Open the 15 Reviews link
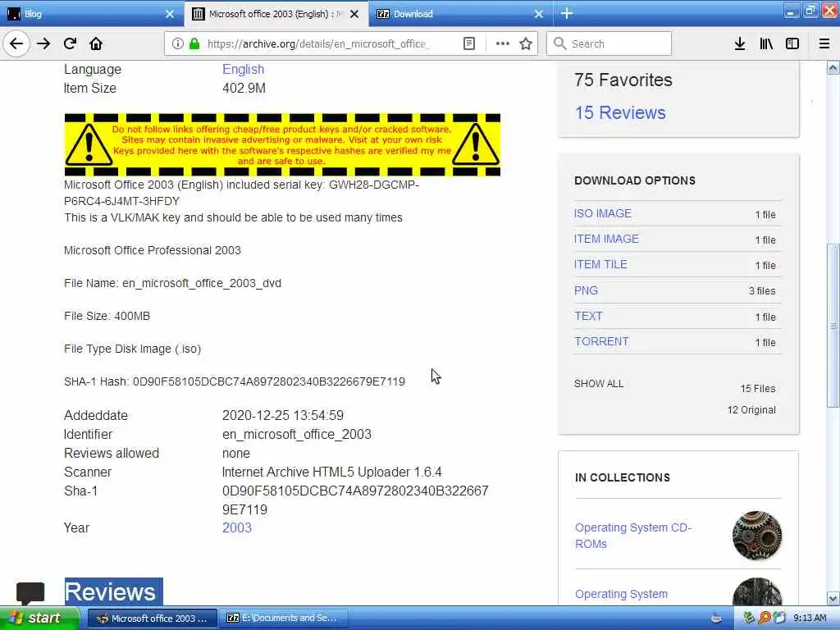Viewport: 840px width, 630px height. tap(620, 112)
